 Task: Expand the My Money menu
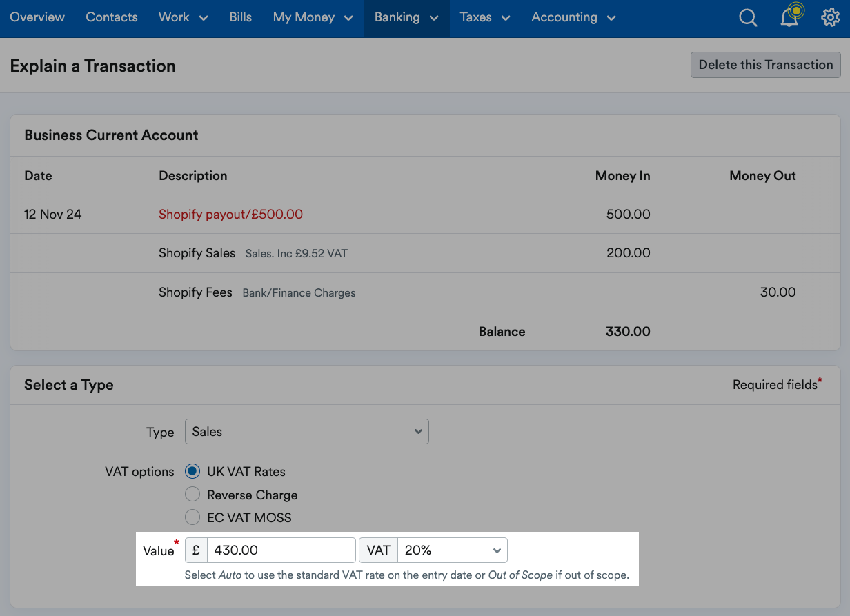click(313, 17)
